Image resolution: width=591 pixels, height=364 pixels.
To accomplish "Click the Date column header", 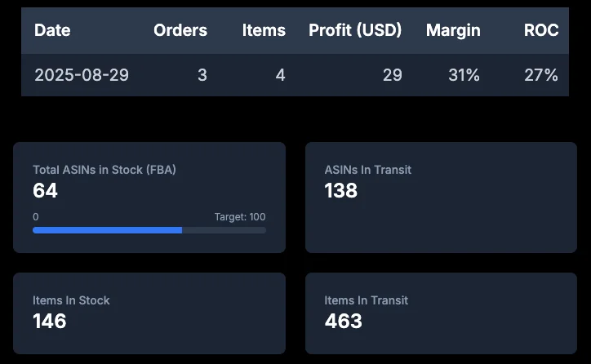I will coord(52,30).
